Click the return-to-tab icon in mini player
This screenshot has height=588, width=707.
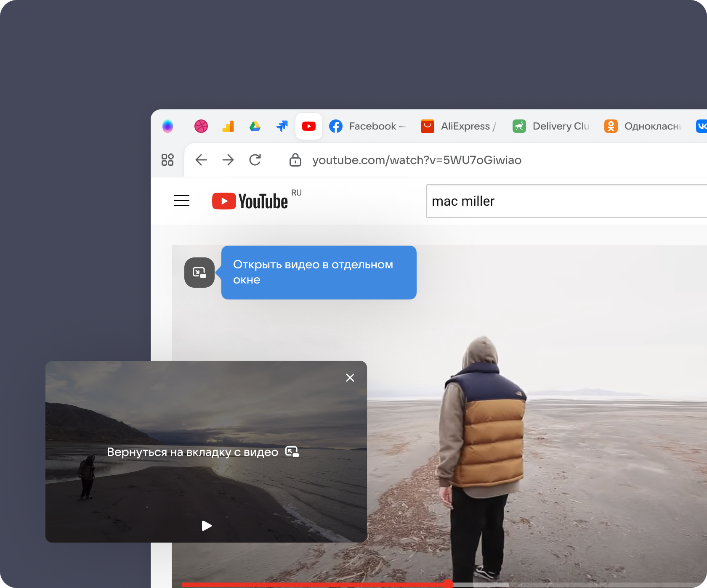(x=292, y=452)
